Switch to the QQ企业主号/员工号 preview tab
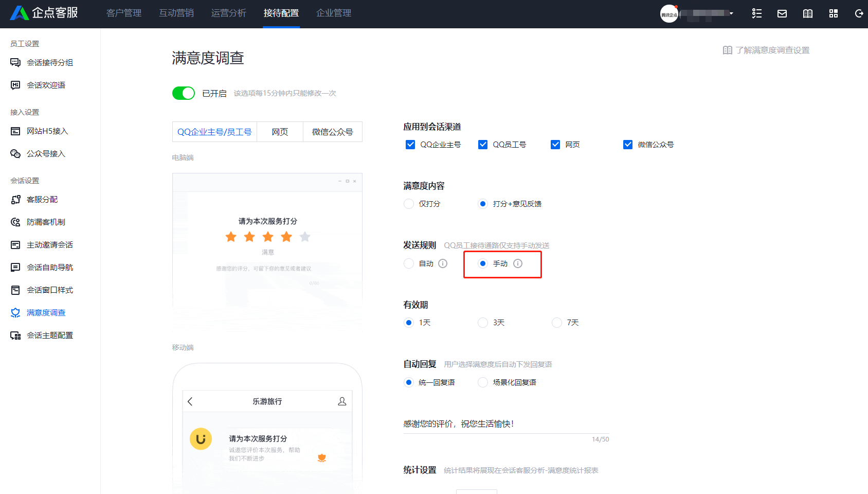868x494 pixels. 214,132
